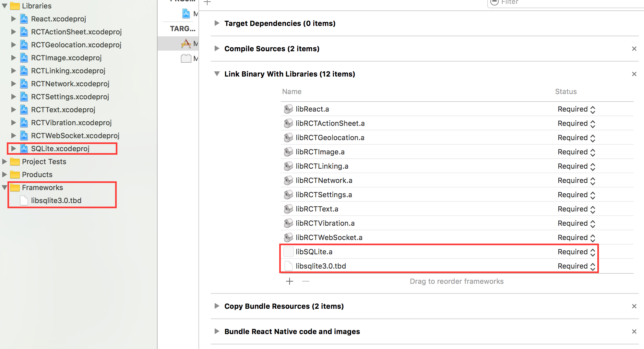Screen dimensions: 644x349
Task: Expand the React.xcodeproj tree item
Action: 13,19
